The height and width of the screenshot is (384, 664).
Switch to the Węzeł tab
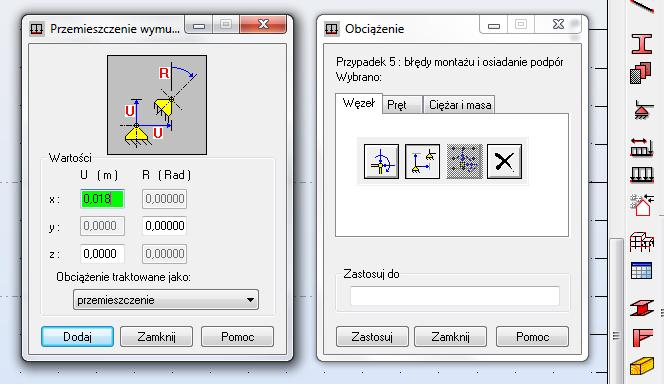tap(359, 103)
